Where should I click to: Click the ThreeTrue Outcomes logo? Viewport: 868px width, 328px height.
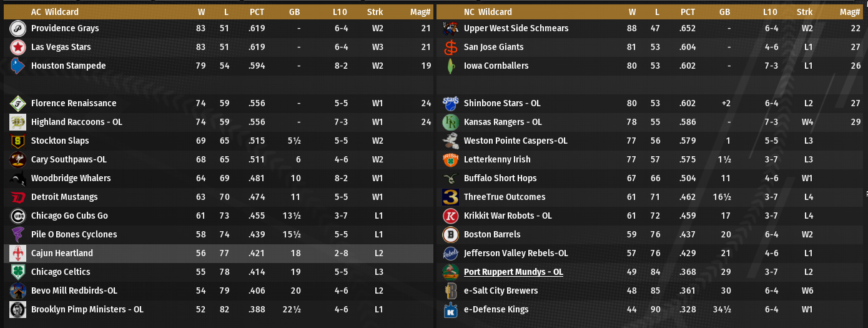[x=450, y=197]
